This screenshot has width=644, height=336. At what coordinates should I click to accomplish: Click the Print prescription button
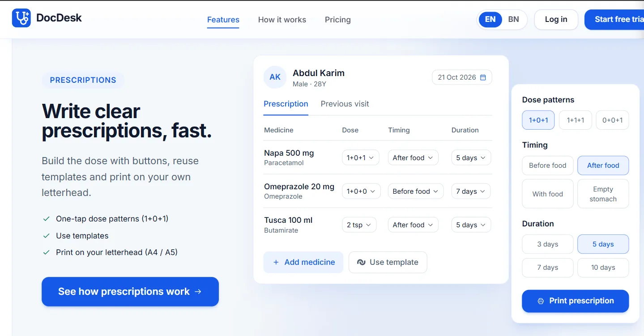pyautogui.click(x=576, y=301)
